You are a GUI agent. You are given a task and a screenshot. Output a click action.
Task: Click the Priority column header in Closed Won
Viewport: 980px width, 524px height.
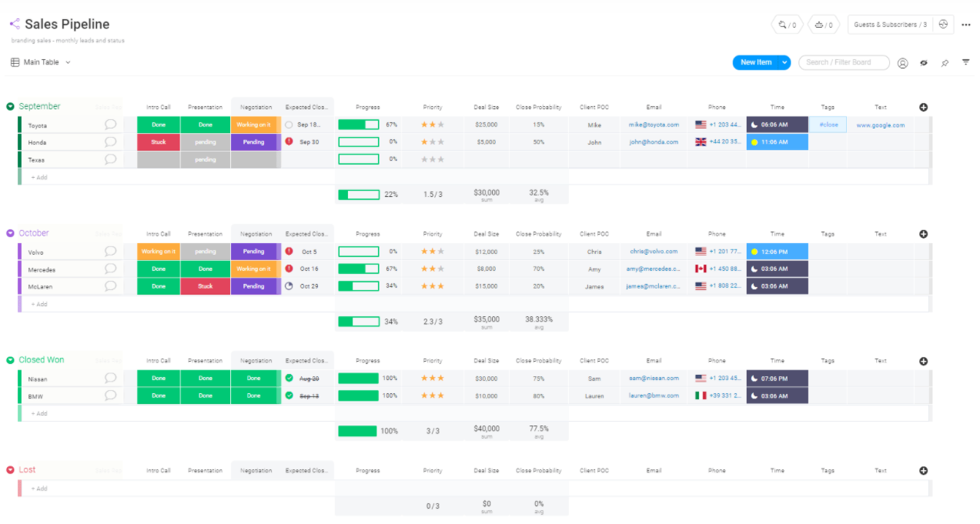coord(433,361)
